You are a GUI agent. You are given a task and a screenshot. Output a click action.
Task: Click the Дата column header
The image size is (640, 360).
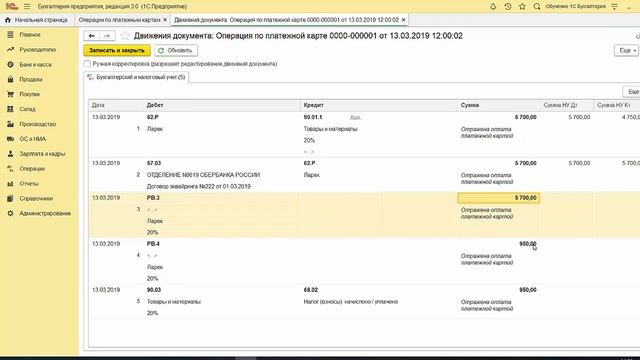[117, 105]
